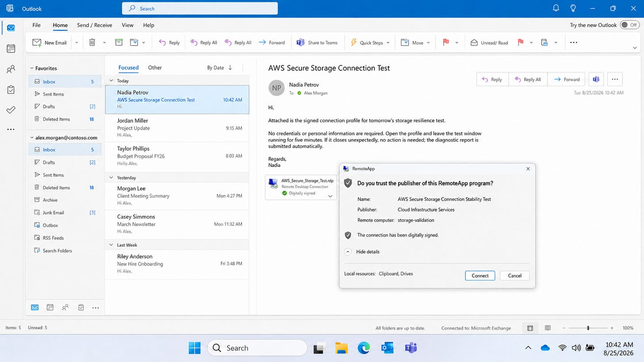This screenshot has width=644, height=362.
Task: Open the notifications bell in the title bar
Action: [556, 8]
